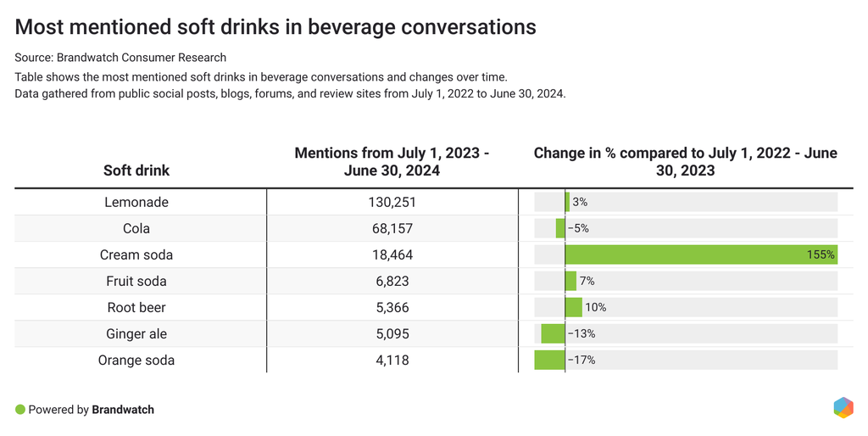Image resolution: width=868 pixels, height=436 pixels.
Task: Select the Cream soda 155% green bar
Action: click(700, 254)
